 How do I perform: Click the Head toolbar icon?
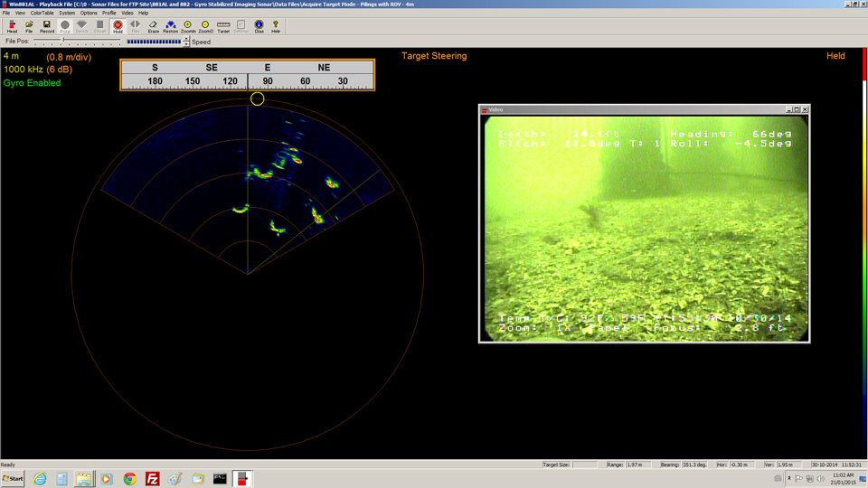click(x=12, y=26)
